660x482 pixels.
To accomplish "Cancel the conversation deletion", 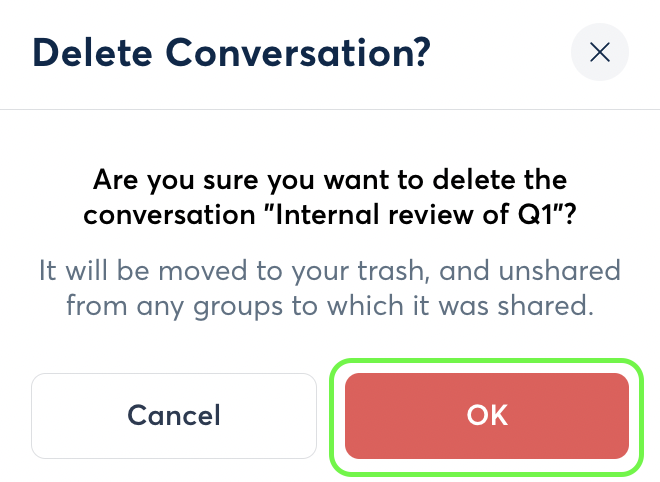I will (174, 415).
